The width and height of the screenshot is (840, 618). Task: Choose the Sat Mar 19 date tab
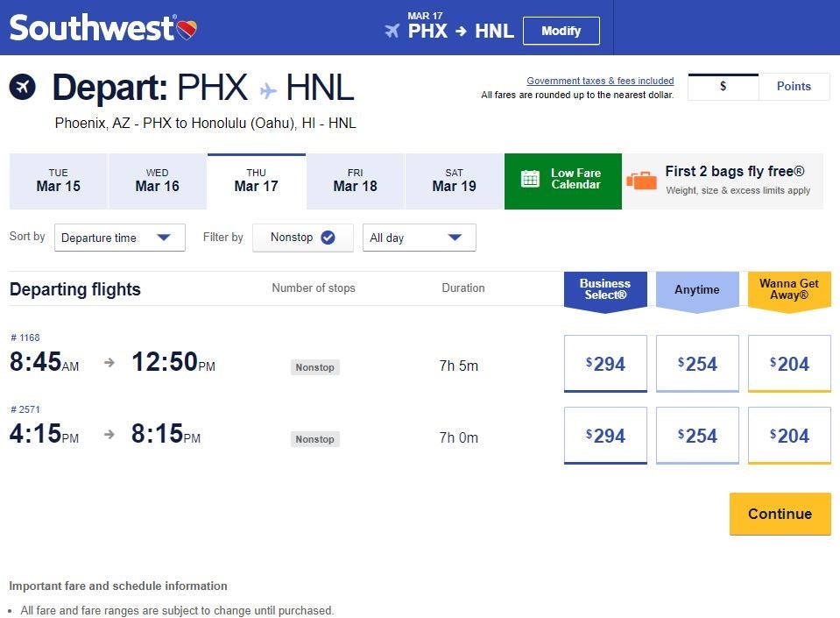coord(454,181)
